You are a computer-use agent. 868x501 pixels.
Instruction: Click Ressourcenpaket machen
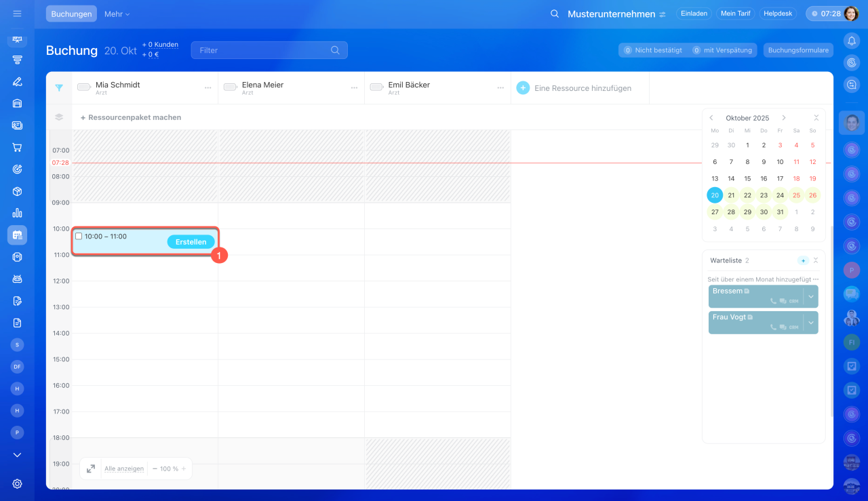pos(131,117)
